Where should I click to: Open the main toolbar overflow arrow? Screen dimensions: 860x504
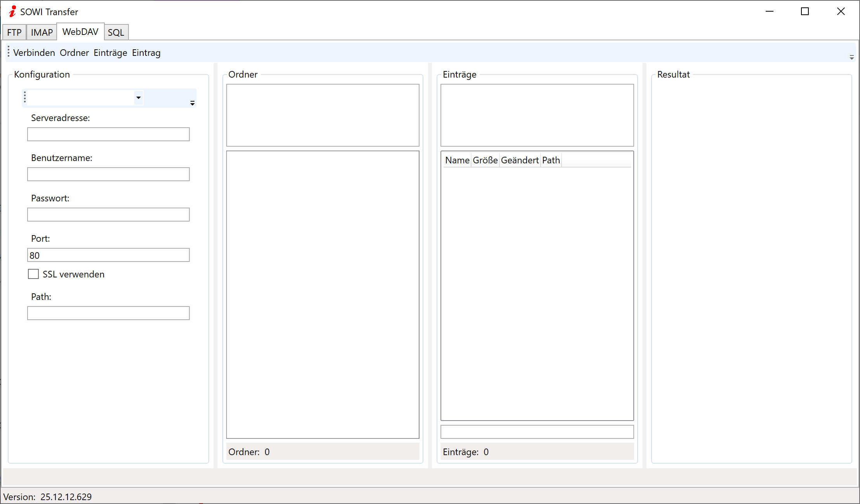click(851, 57)
